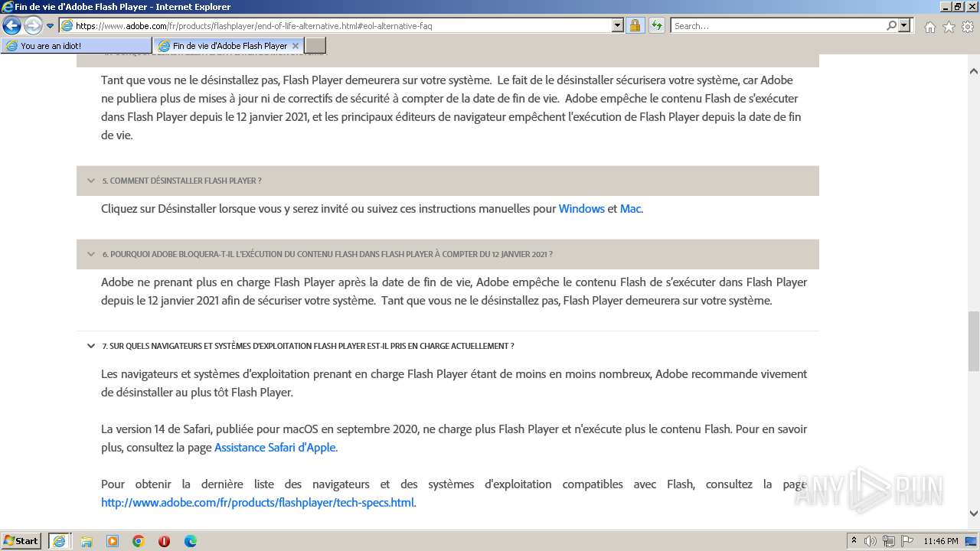Follow the 'Assistance Safari d'Apple' link

click(x=275, y=448)
